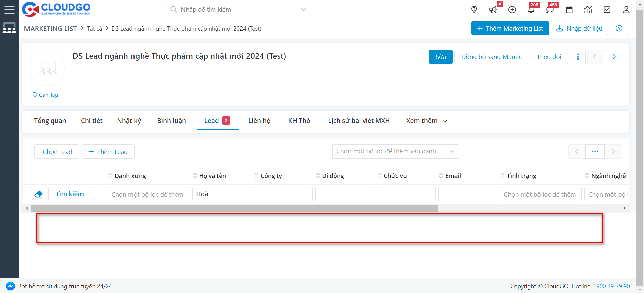Open the notifications bell

[x=531, y=10]
